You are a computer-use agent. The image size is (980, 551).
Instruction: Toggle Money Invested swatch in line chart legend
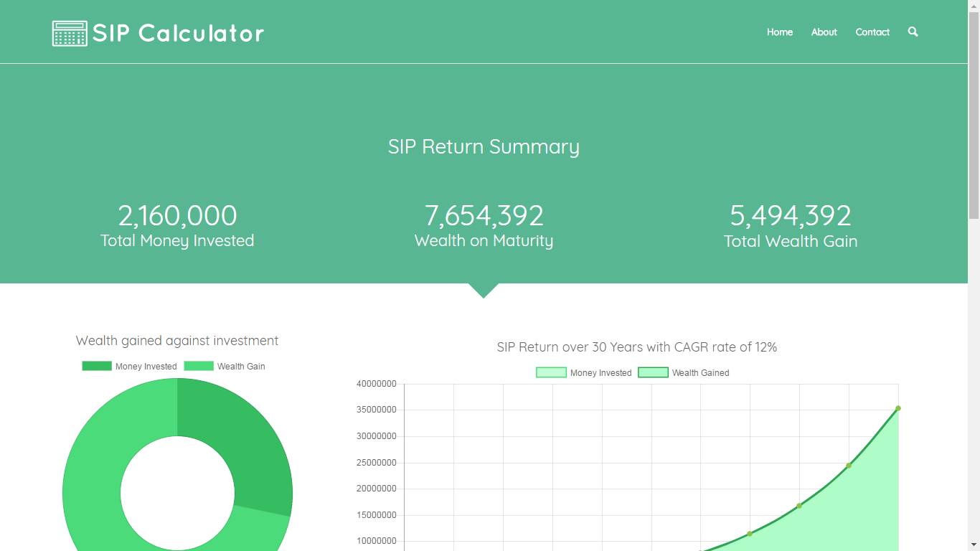pos(551,372)
